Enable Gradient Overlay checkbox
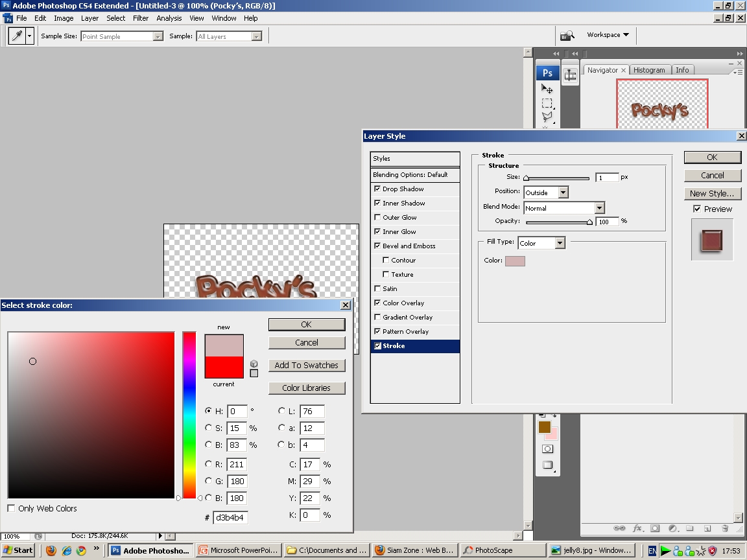Screen dimensions: 747x560 pos(377,317)
